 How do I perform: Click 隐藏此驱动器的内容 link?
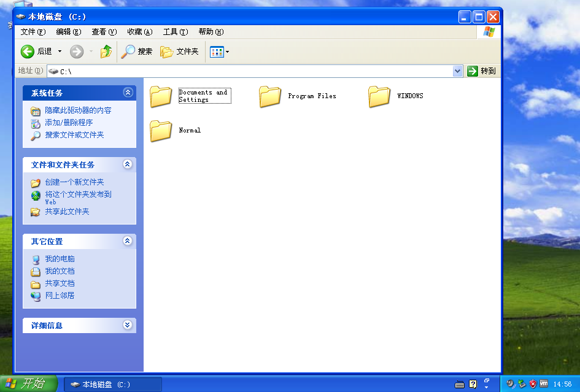(x=78, y=110)
